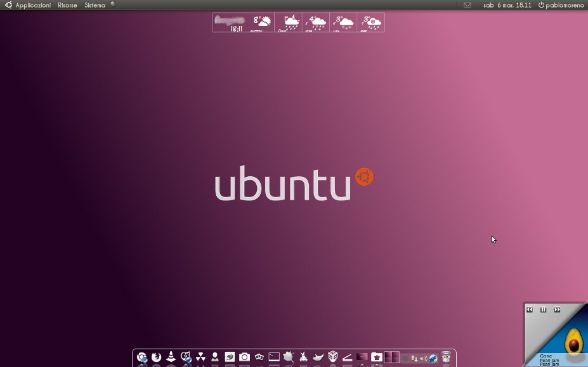Select the Dom forecast in weather widget

click(316, 22)
